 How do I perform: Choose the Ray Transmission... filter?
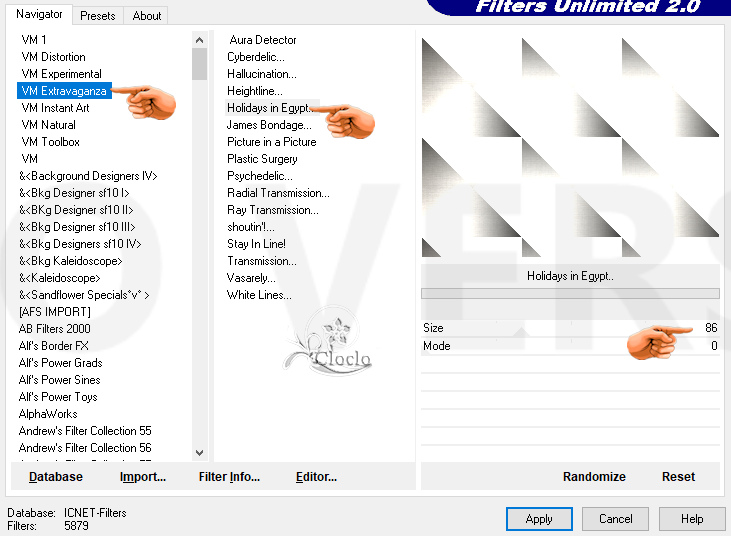(x=273, y=210)
